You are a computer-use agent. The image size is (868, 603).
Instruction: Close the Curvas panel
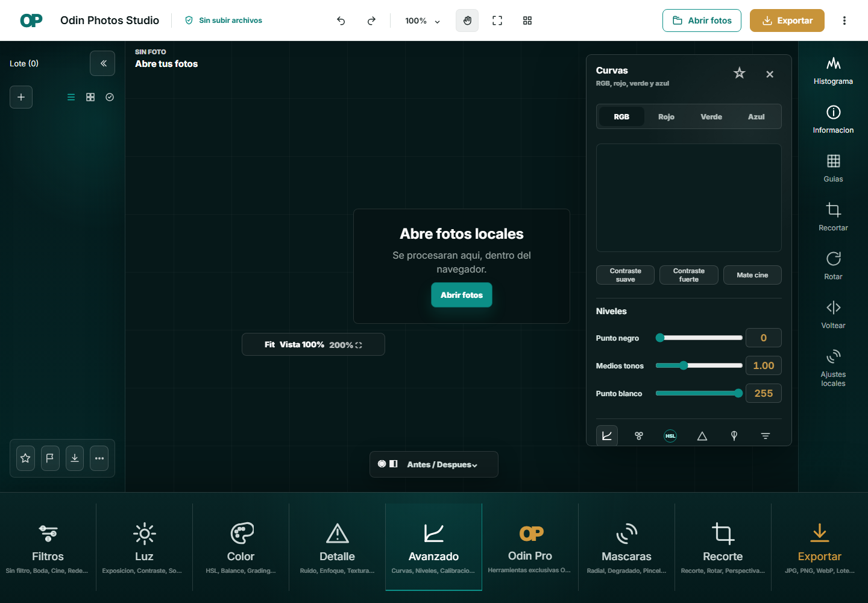point(770,74)
